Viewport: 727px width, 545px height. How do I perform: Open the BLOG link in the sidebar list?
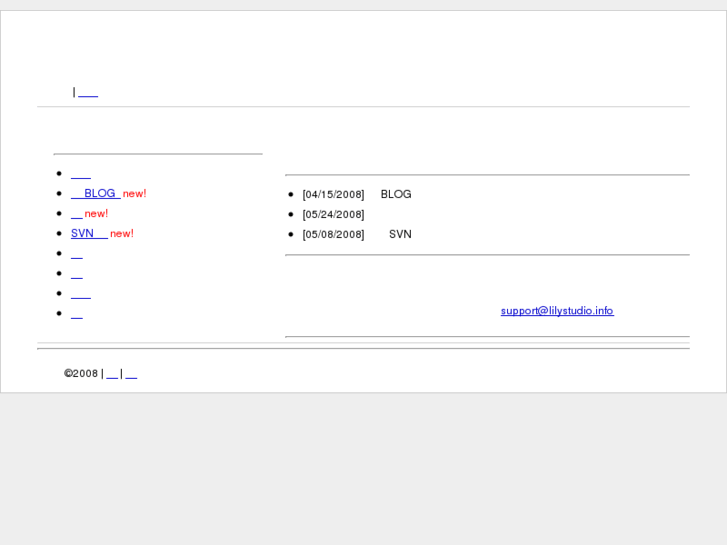point(95,193)
